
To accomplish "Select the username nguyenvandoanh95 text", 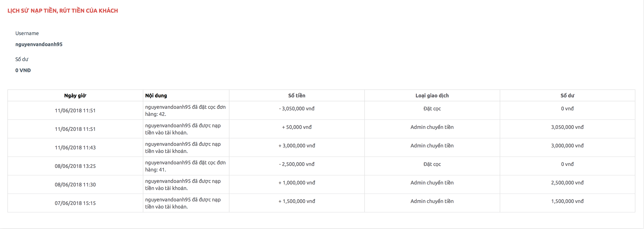I will [39, 44].
